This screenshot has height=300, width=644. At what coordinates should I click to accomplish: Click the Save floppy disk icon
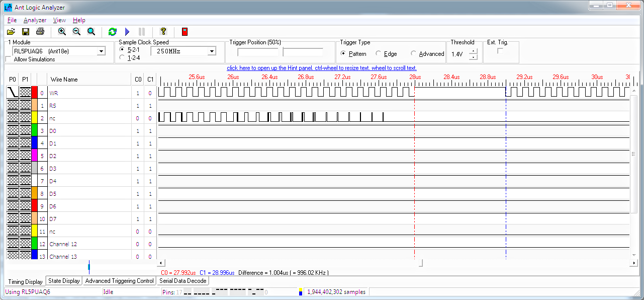(26, 32)
